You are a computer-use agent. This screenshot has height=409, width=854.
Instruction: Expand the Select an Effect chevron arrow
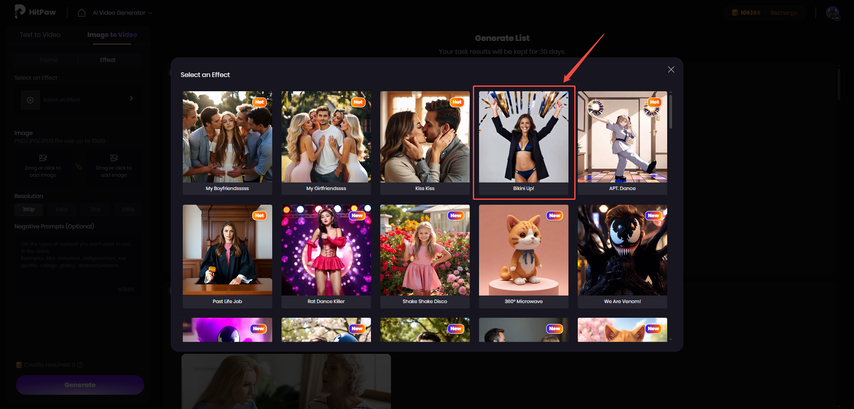(x=131, y=99)
